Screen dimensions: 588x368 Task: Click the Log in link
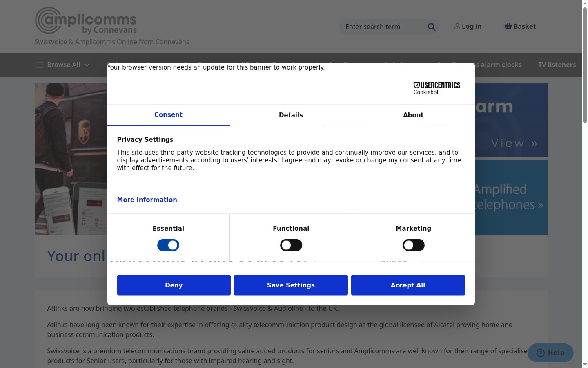(468, 27)
